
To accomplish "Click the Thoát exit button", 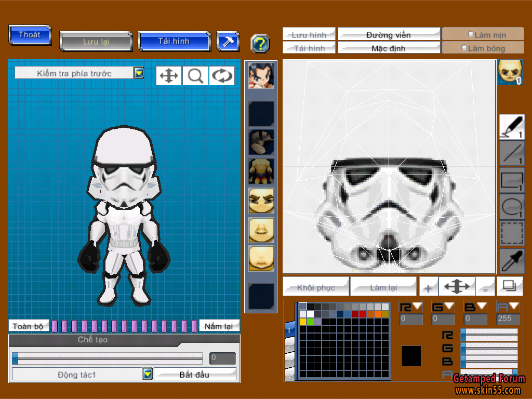I will pos(30,35).
